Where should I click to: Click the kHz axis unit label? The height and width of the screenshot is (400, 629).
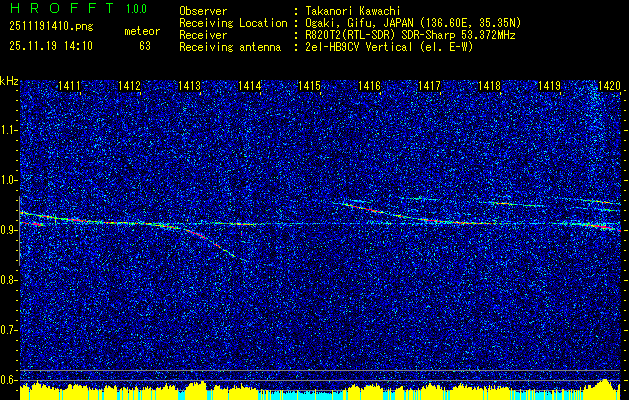point(9,82)
